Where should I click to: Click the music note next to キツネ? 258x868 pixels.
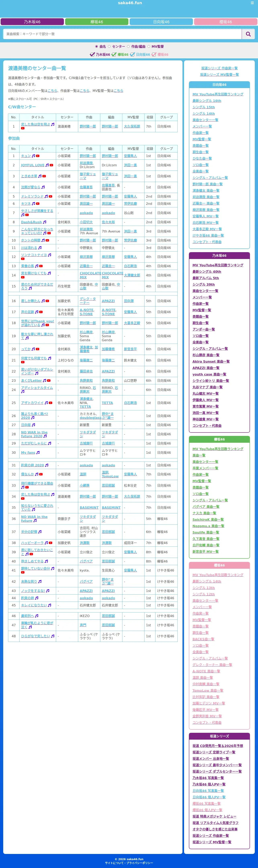pos(33,204)
